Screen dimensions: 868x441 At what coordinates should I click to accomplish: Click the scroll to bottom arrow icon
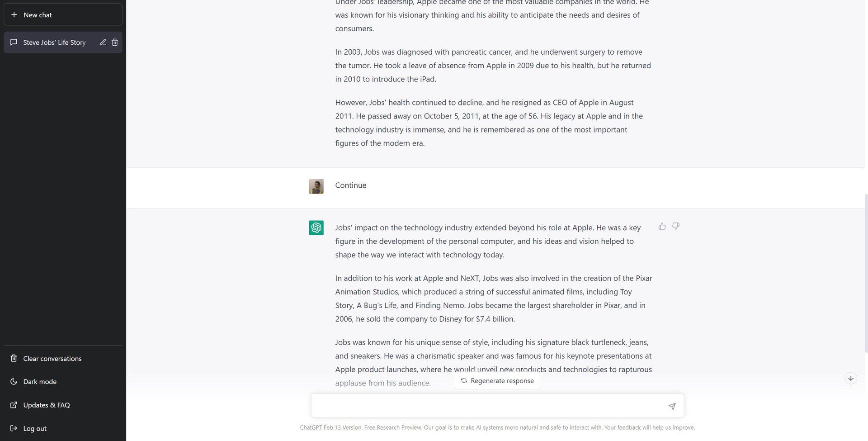click(850, 378)
